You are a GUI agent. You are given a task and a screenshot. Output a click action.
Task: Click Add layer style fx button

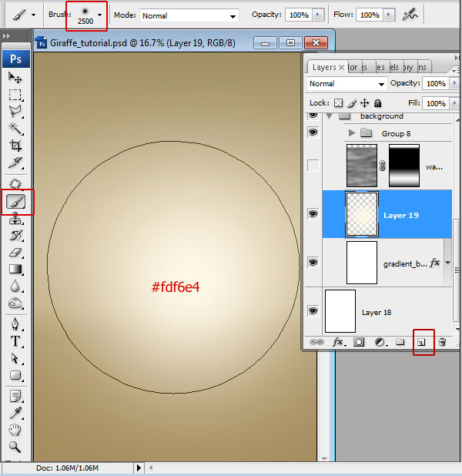338,342
